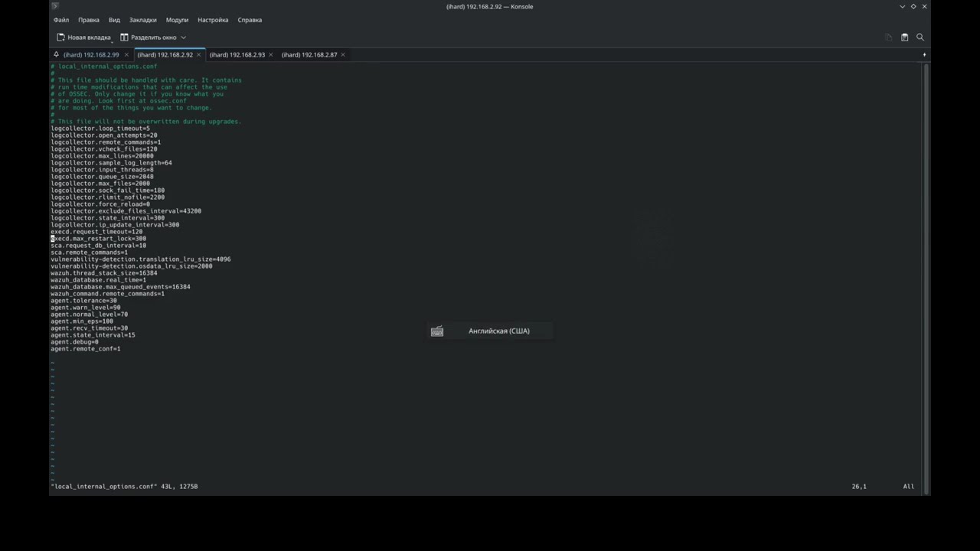Click the line sca.remote_commands=1
The image size is (980, 551).
pyautogui.click(x=90, y=253)
